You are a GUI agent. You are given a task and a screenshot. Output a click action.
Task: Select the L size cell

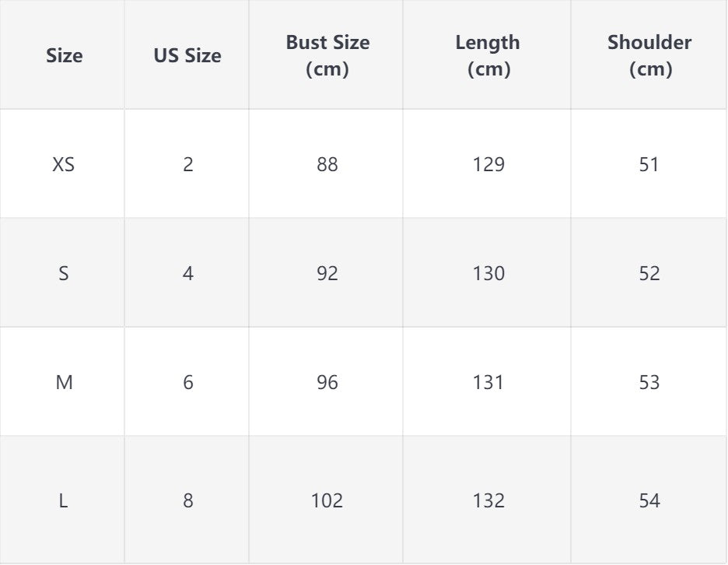(x=64, y=500)
